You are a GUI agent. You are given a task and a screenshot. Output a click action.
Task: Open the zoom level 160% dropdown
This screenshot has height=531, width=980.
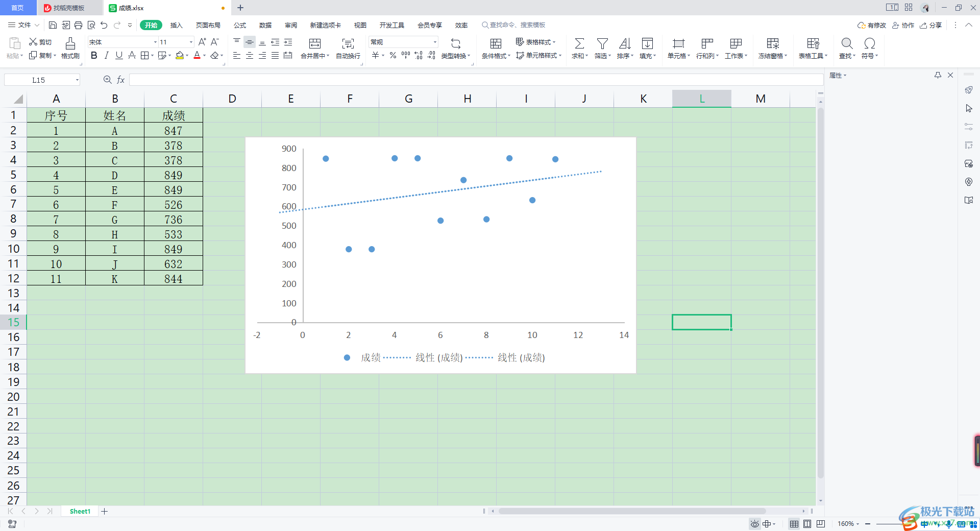[848, 524]
